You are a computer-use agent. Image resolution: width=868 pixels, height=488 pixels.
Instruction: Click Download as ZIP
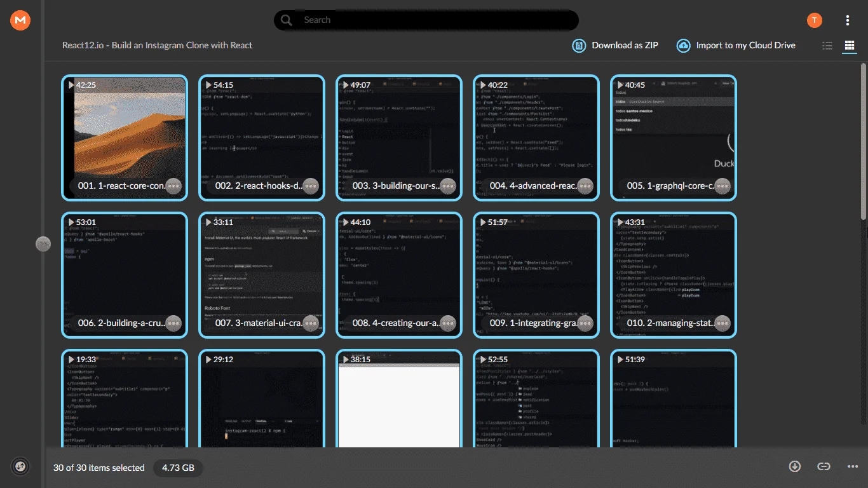[x=615, y=45]
